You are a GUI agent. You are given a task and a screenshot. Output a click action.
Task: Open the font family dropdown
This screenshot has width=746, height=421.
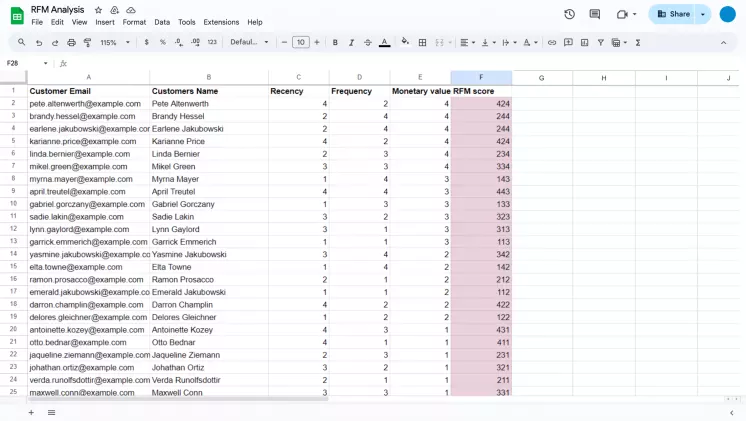(249, 43)
